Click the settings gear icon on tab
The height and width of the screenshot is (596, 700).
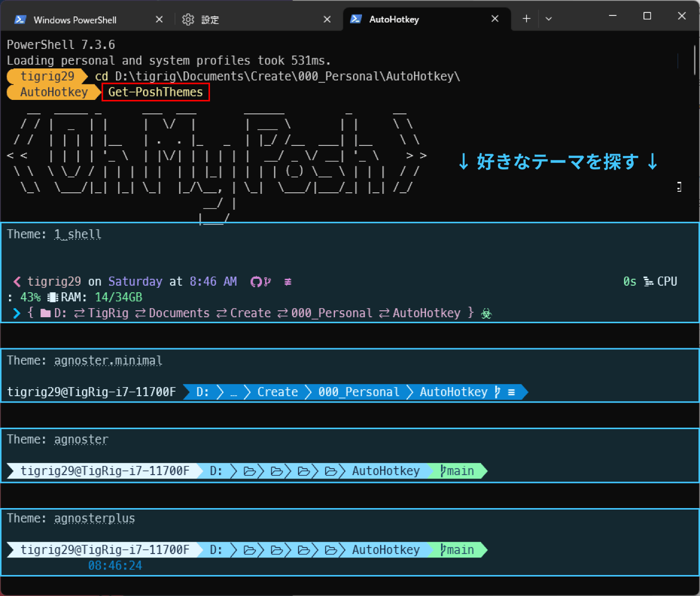tap(188, 19)
